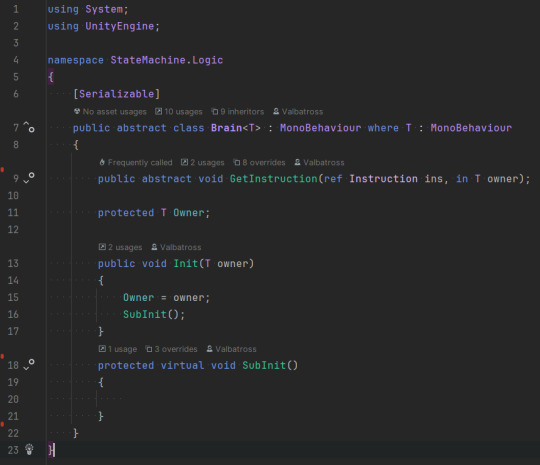The image size is (540, 465).
Task: Click the 'Instruction' type in the parameter list
Action: [x=383, y=178]
